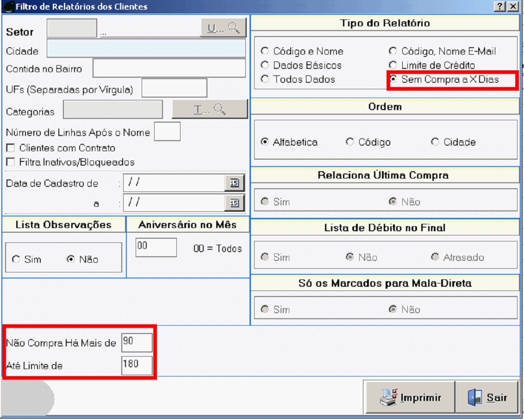Order results by Código

pos(350,142)
